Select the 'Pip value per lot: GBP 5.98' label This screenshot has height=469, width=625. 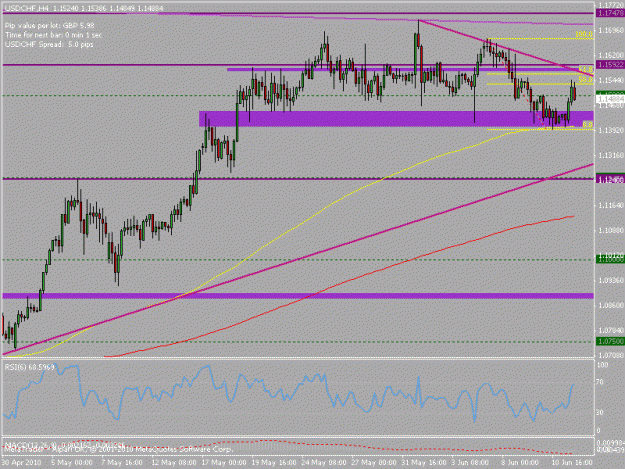50,26
